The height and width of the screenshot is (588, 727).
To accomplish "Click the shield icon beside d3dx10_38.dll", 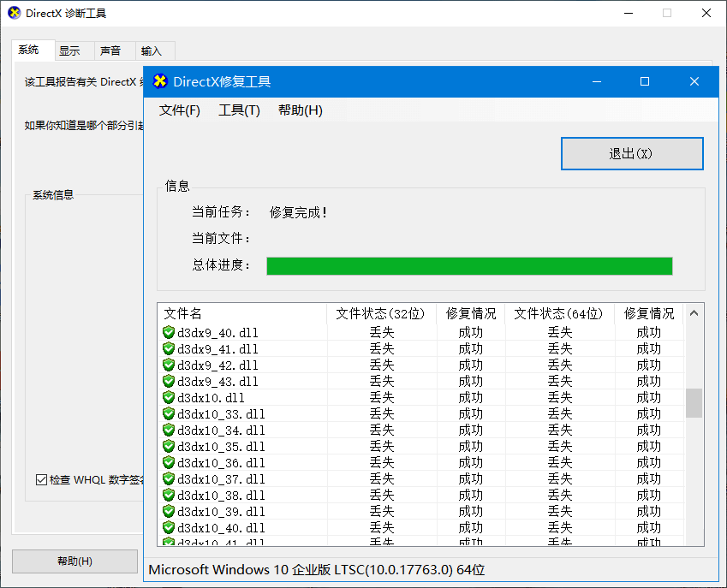I will click(169, 496).
